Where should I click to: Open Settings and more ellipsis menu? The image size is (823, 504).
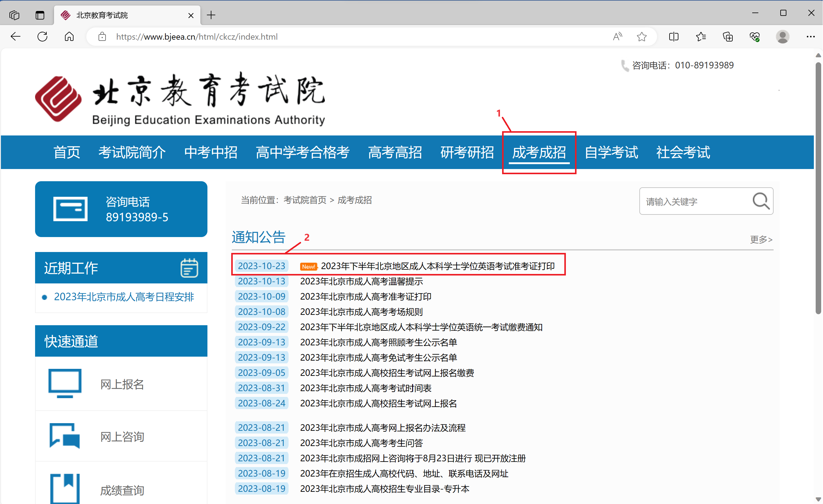point(810,36)
